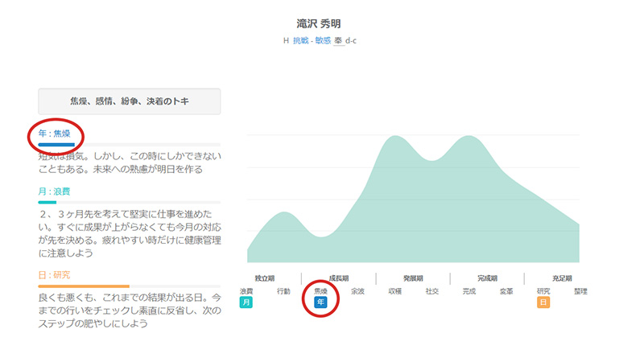Click the 社交 axis label

432,291
